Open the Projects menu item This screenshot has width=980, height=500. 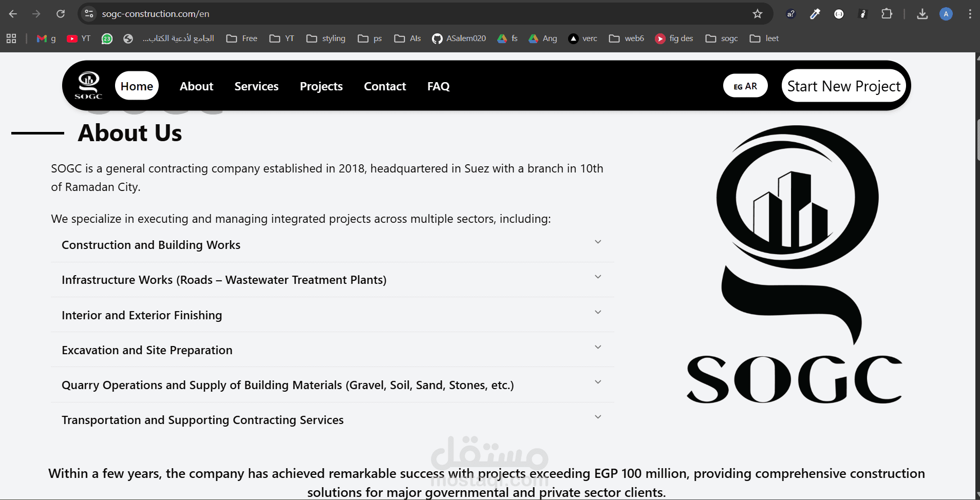321,86
